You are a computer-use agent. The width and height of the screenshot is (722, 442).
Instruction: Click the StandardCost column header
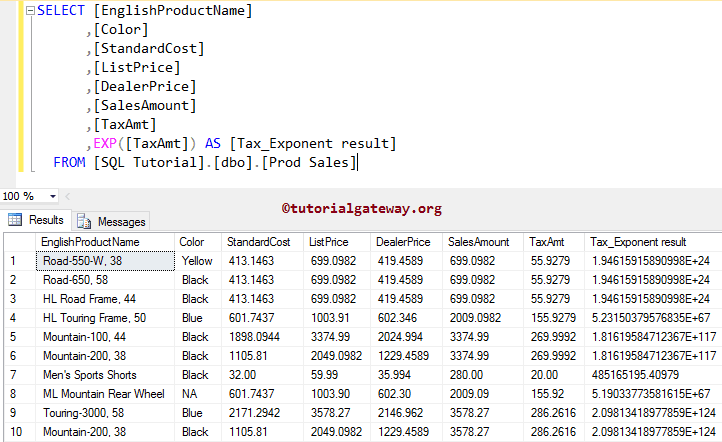262,242
